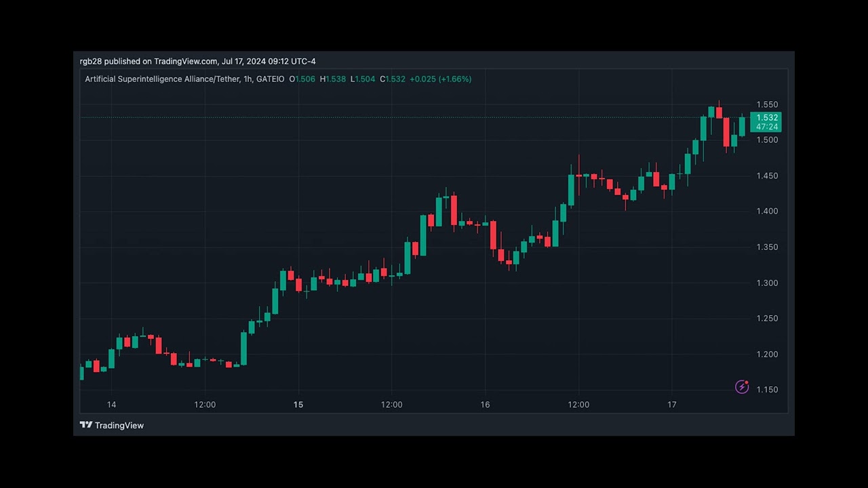The height and width of the screenshot is (488, 868).
Task: Click the 1.150 price axis label
Action: [767, 389]
